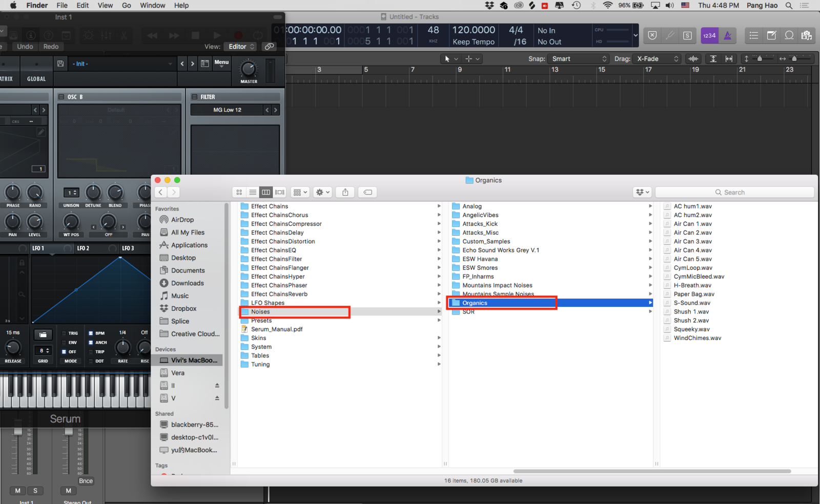Screen dimensions: 820x504
Task: Click the Serum MASTER volume knob
Action: tap(249, 69)
